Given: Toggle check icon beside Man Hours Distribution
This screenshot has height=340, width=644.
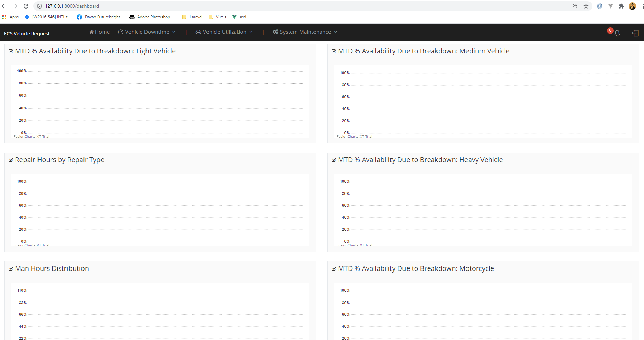Looking at the screenshot, I should [x=11, y=269].
